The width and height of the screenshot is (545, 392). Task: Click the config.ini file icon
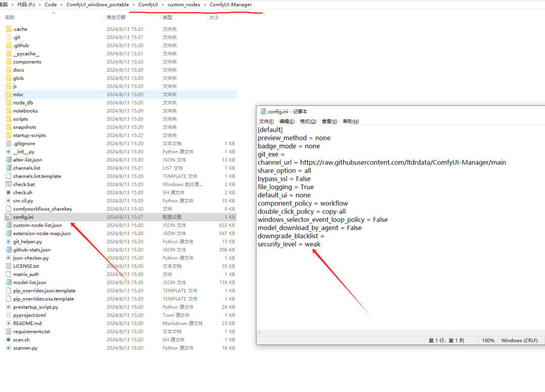click(9, 217)
